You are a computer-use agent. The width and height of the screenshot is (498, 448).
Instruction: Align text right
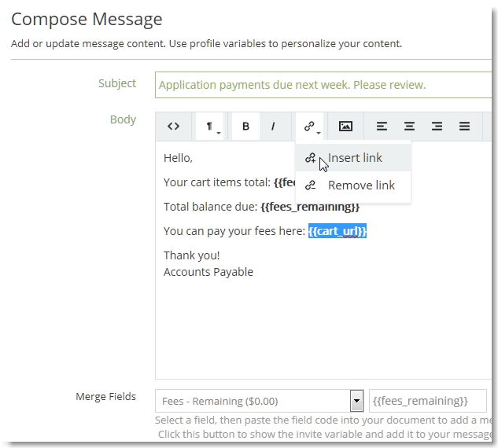tap(437, 127)
